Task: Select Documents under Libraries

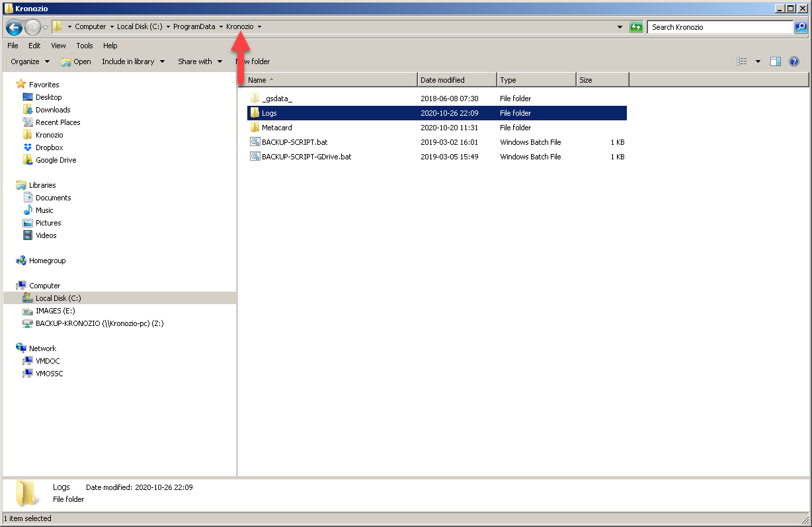Action: (x=54, y=198)
